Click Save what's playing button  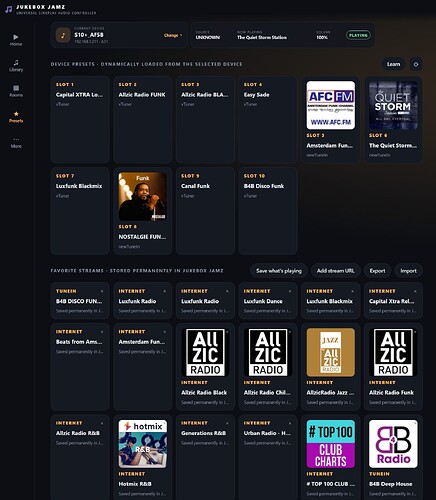point(279,271)
